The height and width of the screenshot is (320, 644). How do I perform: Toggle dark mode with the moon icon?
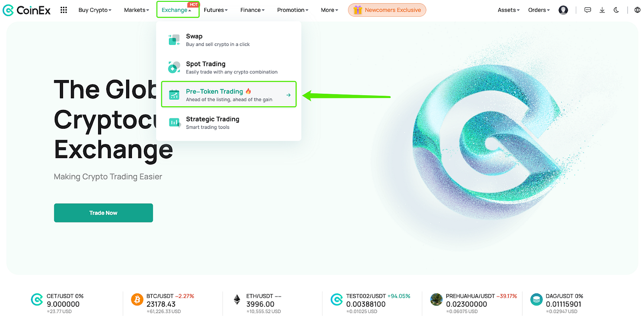click(616, 9)
